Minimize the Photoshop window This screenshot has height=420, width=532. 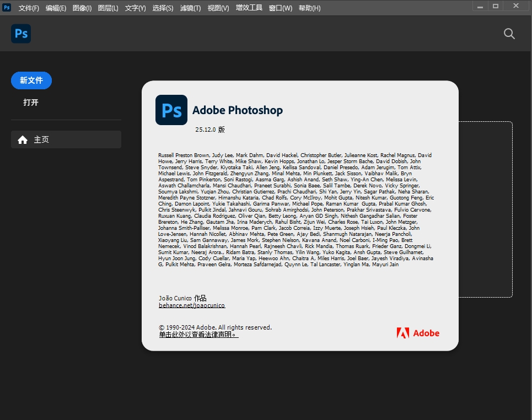(x=480, y=6)
